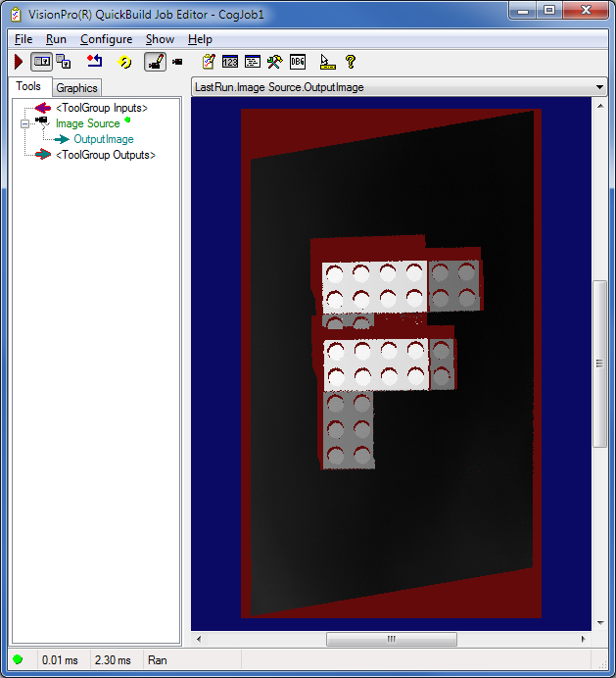
Task: Toggle the run continuously toolbar button
Action: tap(42, 62)
